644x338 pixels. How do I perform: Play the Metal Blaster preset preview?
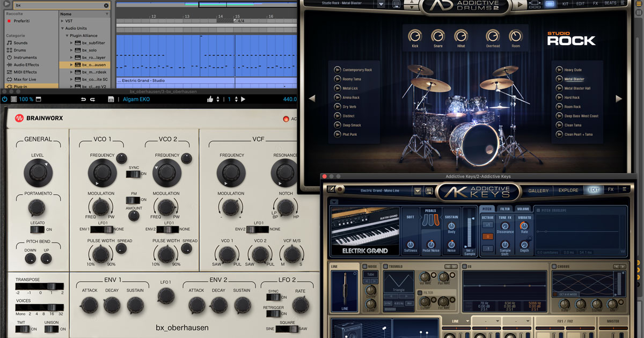(x=560, y=79)
